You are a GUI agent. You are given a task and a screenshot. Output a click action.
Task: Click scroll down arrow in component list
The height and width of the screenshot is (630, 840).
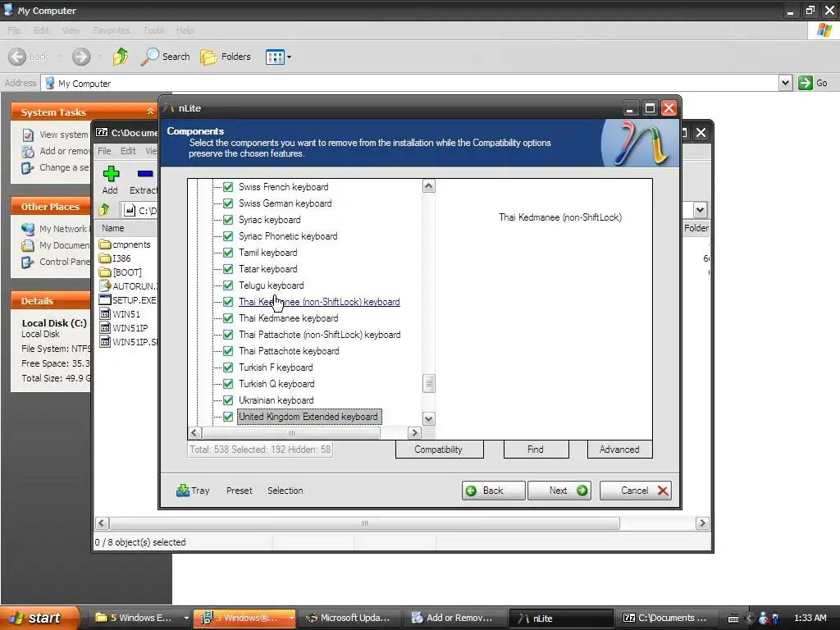428,418
